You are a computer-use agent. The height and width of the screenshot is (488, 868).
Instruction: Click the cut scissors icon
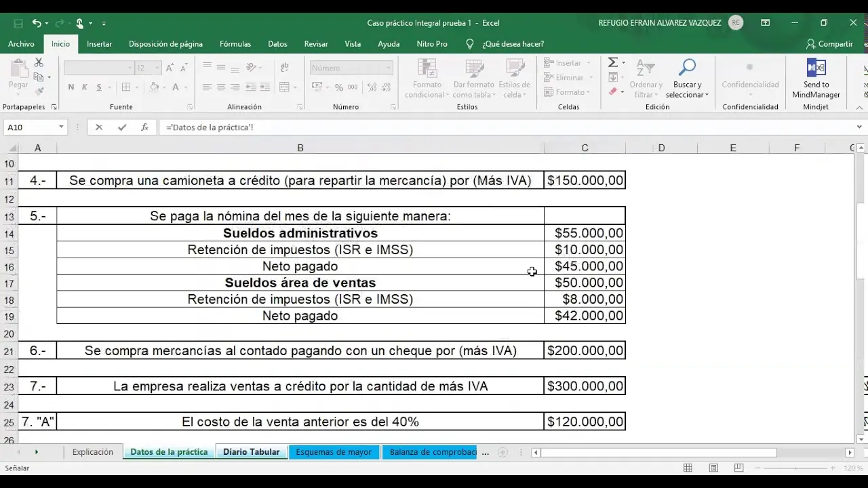[x=39, y=62]
